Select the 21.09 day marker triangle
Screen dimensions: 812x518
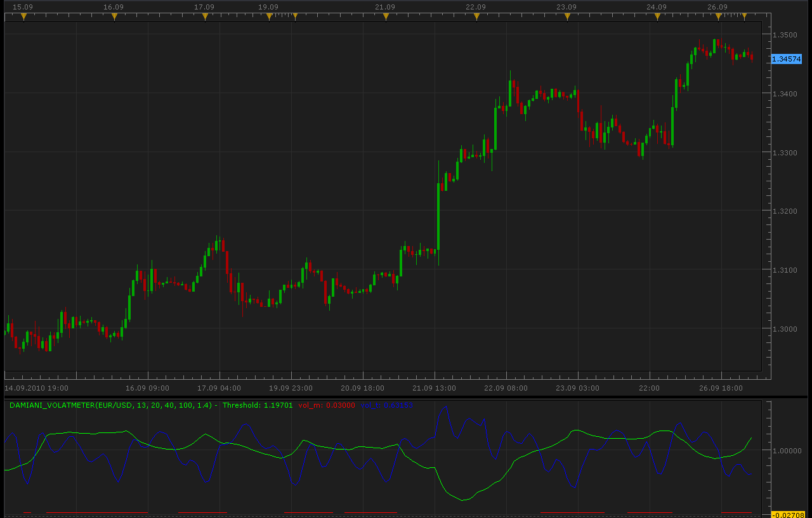coord(386,17)
